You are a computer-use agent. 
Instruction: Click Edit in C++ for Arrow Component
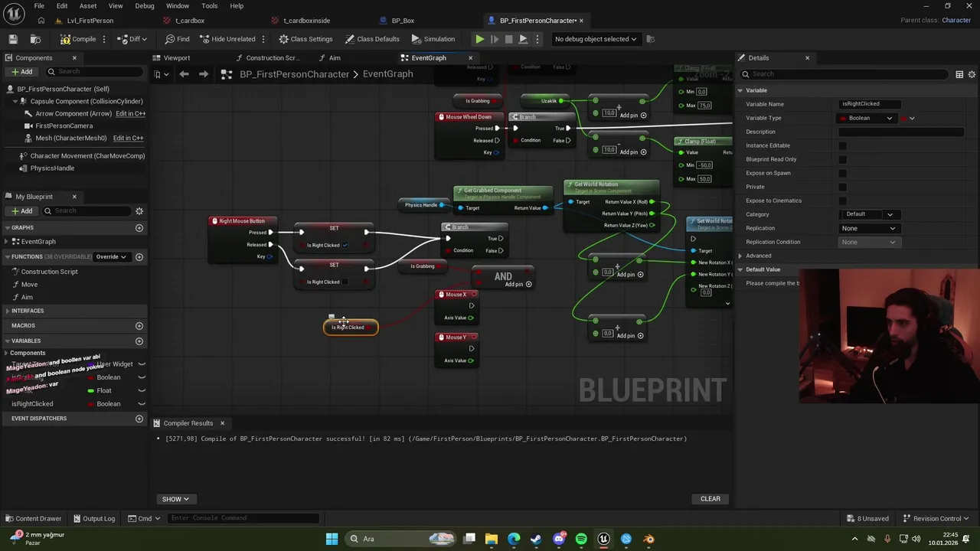point(130,113)
